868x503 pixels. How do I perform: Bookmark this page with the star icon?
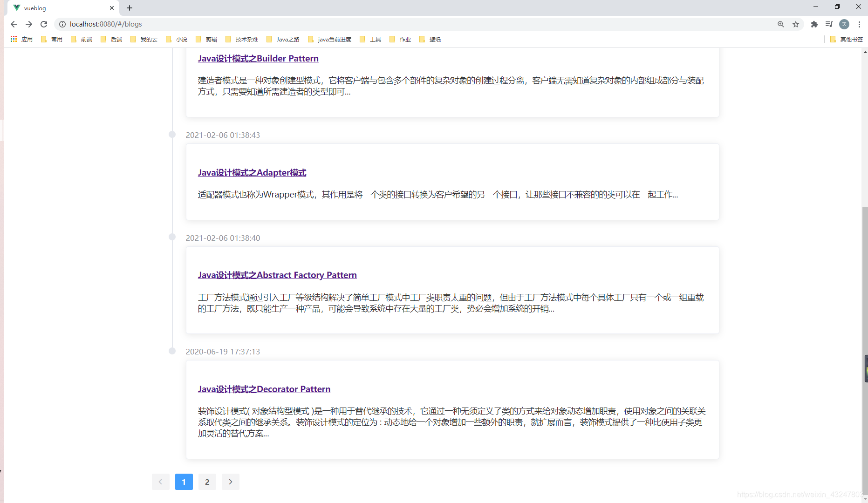tap(796, 24)
